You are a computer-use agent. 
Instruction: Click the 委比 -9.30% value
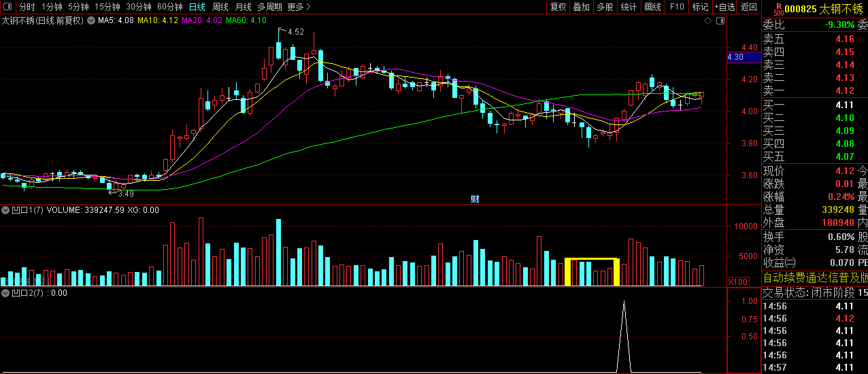pyautogui.click(x=839, y=25)
